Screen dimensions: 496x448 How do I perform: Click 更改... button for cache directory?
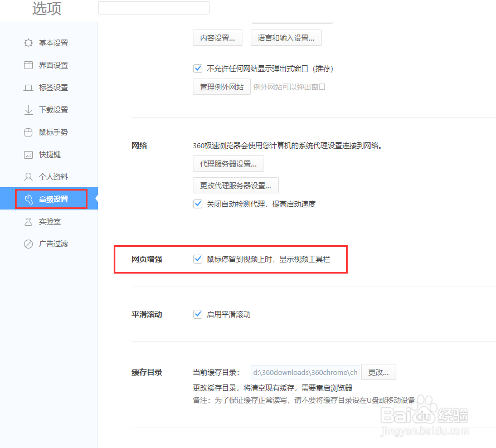378,372
